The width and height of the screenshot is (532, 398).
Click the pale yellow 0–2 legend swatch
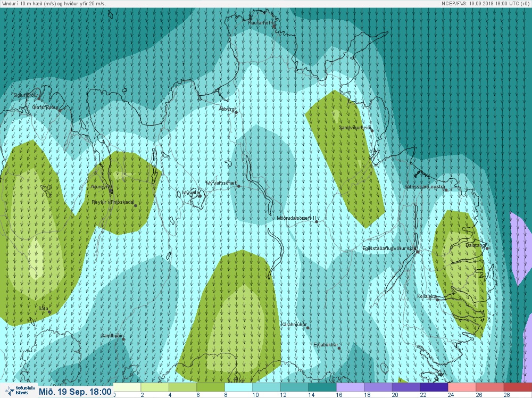coord(127,387)
